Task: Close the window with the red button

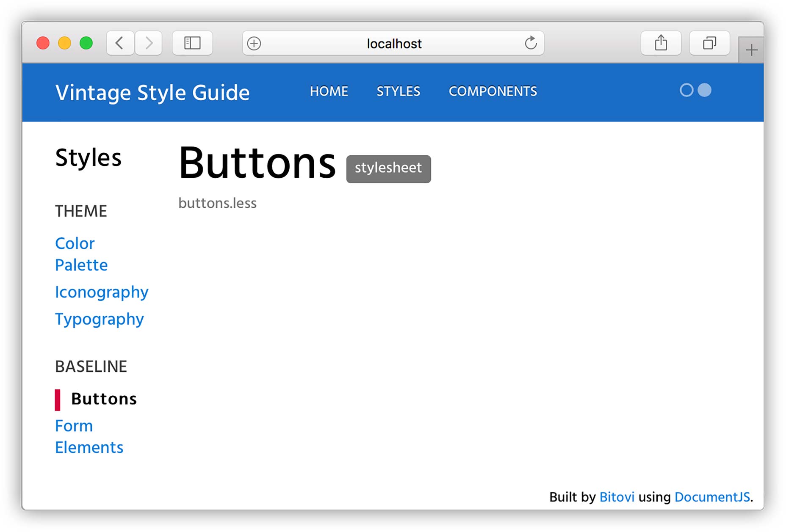Action: (x=43, y=43)
